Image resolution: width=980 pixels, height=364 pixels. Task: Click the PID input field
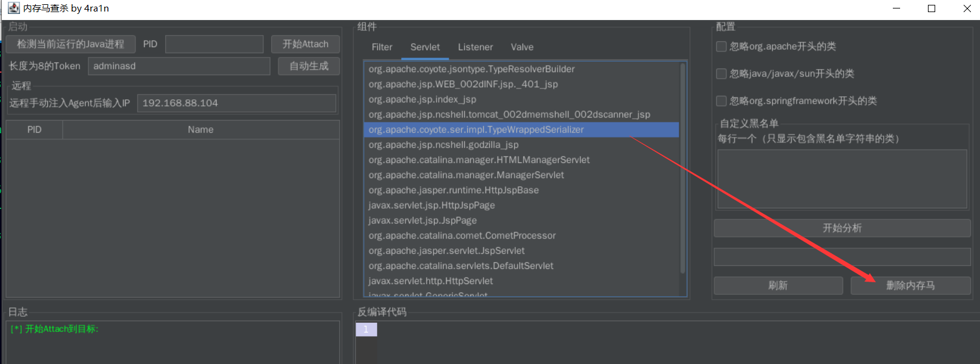tap(214, 44)
